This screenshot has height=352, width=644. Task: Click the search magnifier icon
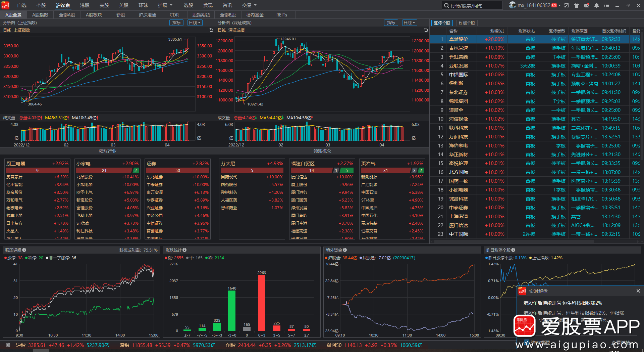[446, 5]
